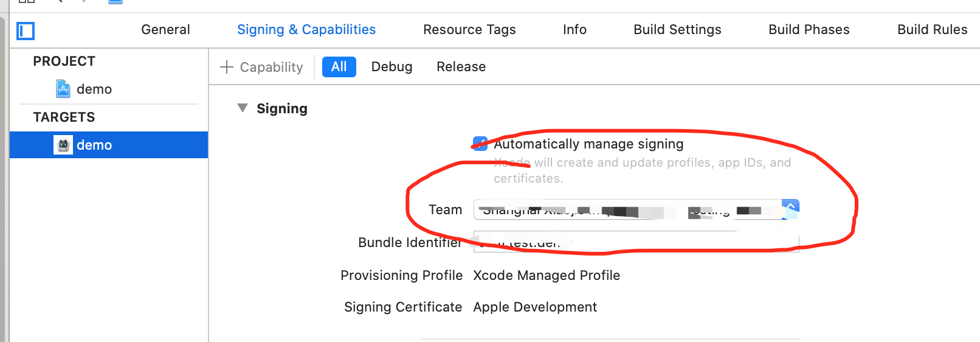Screen dimensions: 980x342
Task: Click the Apple Development certificate value
Action: click(x=535, y=307)
